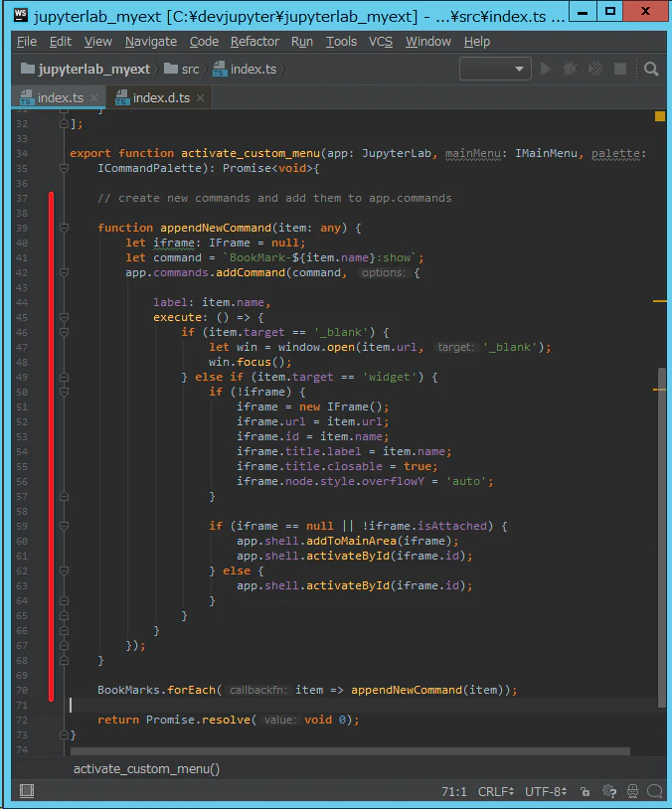Jump to warning stripe marker near line 44
This screenshot has width=672, height=809.
(660, 301)
